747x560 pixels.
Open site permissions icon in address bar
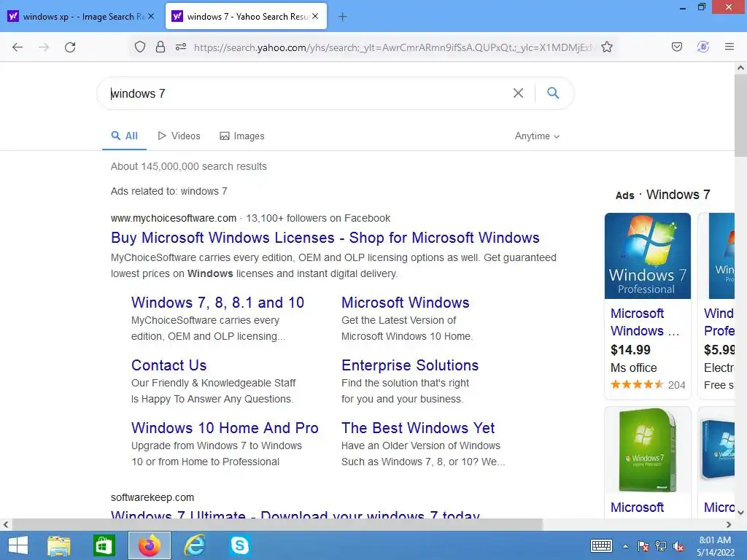point(181,47)
